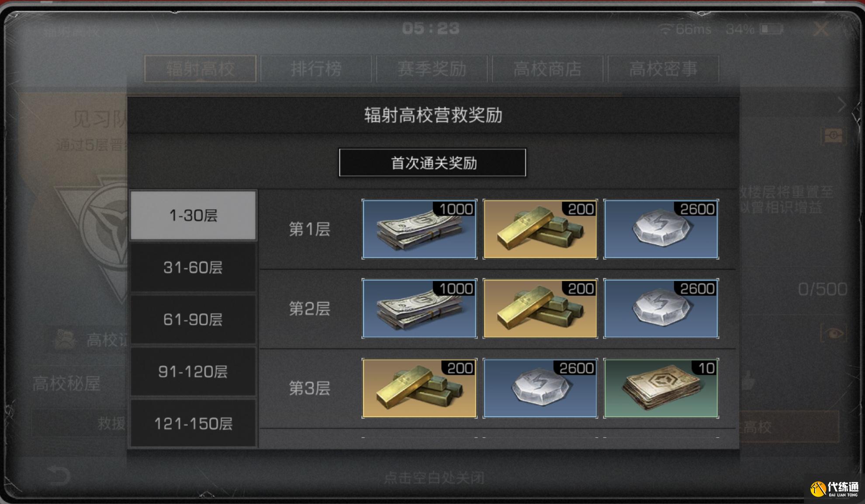Click the back arrow at bottom left
865x504 pixels.
(58, 476)
